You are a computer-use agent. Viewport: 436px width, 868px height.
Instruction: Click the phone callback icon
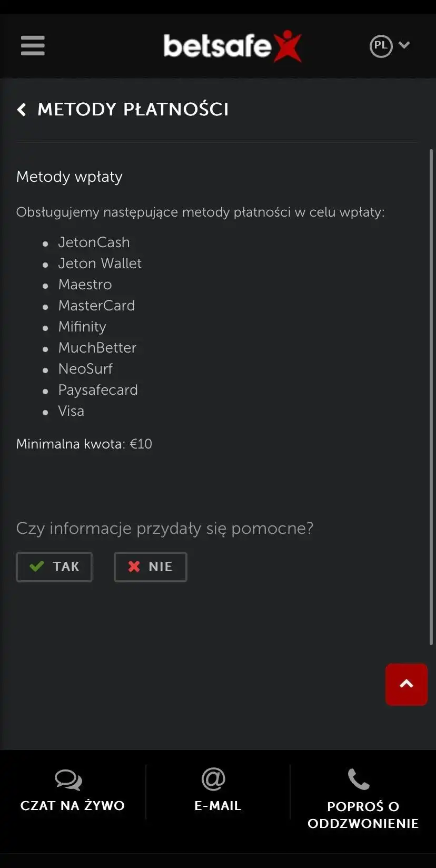[359, 779]
